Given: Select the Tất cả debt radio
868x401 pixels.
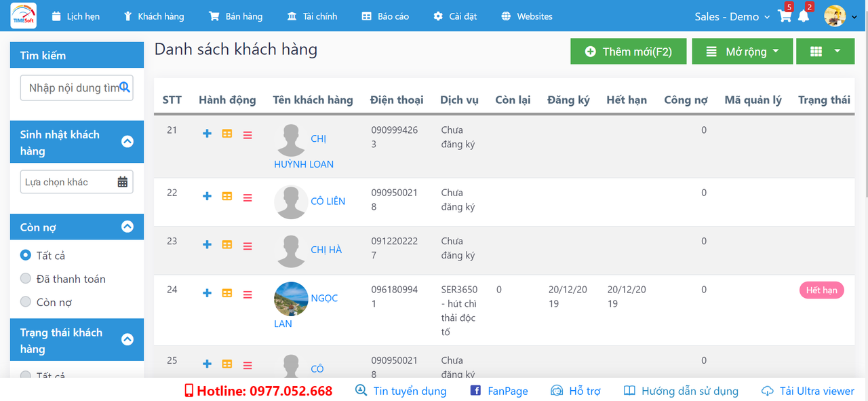Looking at the screenshot, I should pos(26,255).
